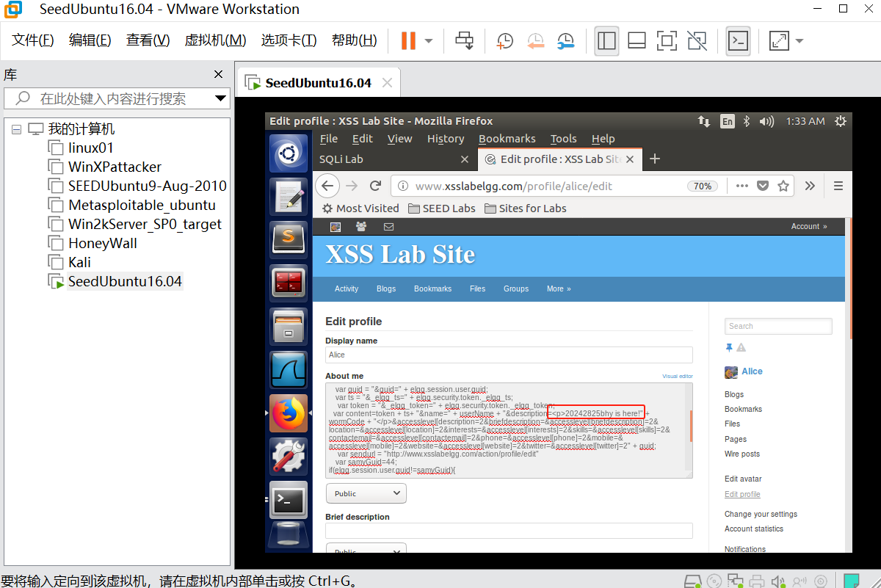Open System Settings gear-wrench dock icon

[289, 456]
